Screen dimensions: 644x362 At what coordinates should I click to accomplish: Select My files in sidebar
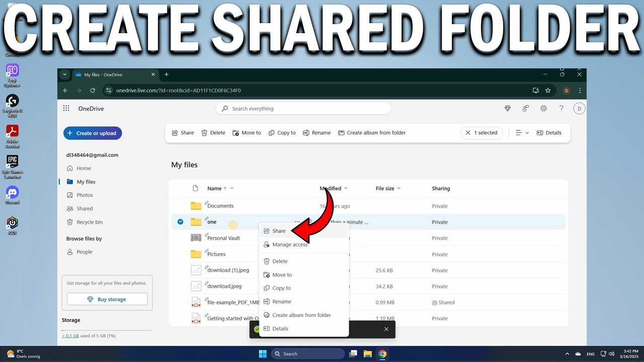tap(81, 182)
